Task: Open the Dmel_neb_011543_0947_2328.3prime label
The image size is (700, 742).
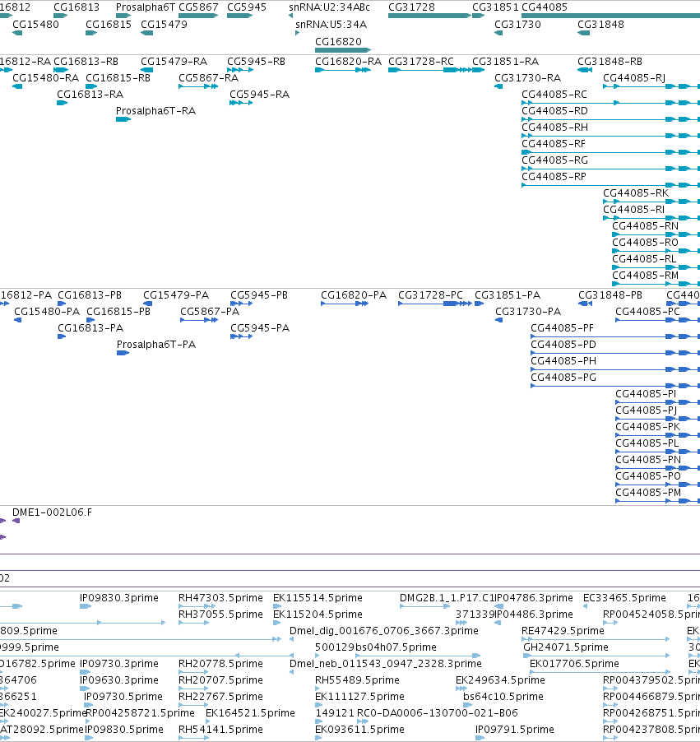Action: pos(385,664)
